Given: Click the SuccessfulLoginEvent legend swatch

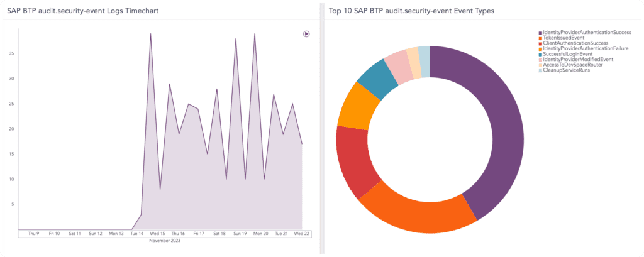Looking at the screenshot, I should [540, 54].
